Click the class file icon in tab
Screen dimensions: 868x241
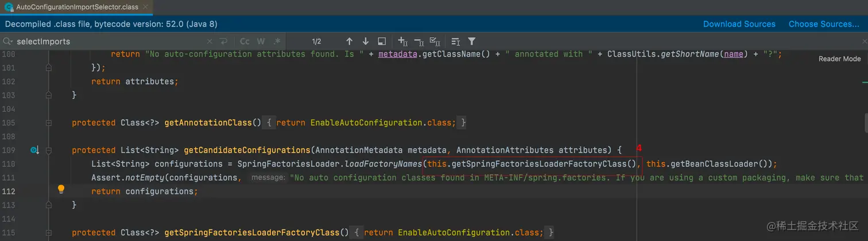click(x=9, y=7)
